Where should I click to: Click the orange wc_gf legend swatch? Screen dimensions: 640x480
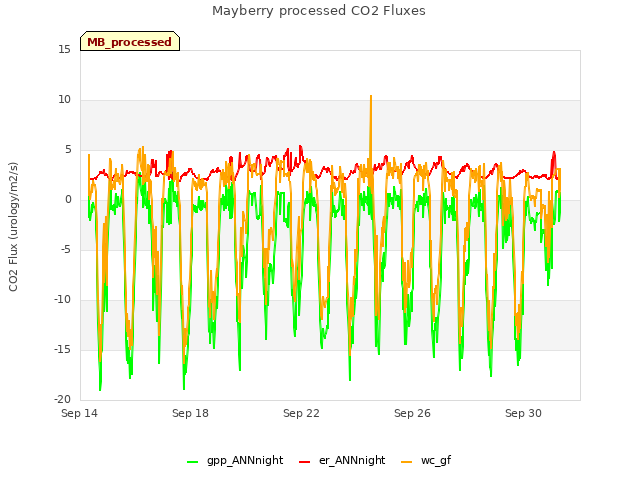(407, 462)
